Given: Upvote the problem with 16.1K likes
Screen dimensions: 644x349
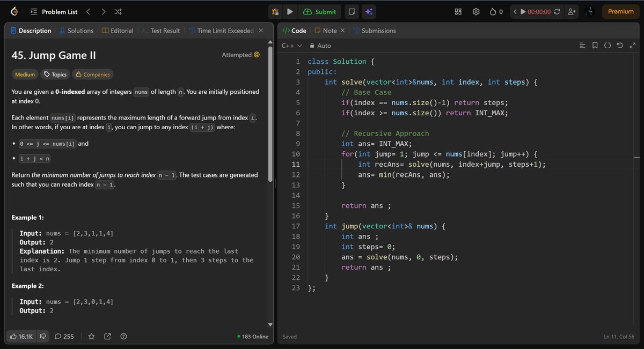Looking at the screenshot, I should (x=22, y=337).
